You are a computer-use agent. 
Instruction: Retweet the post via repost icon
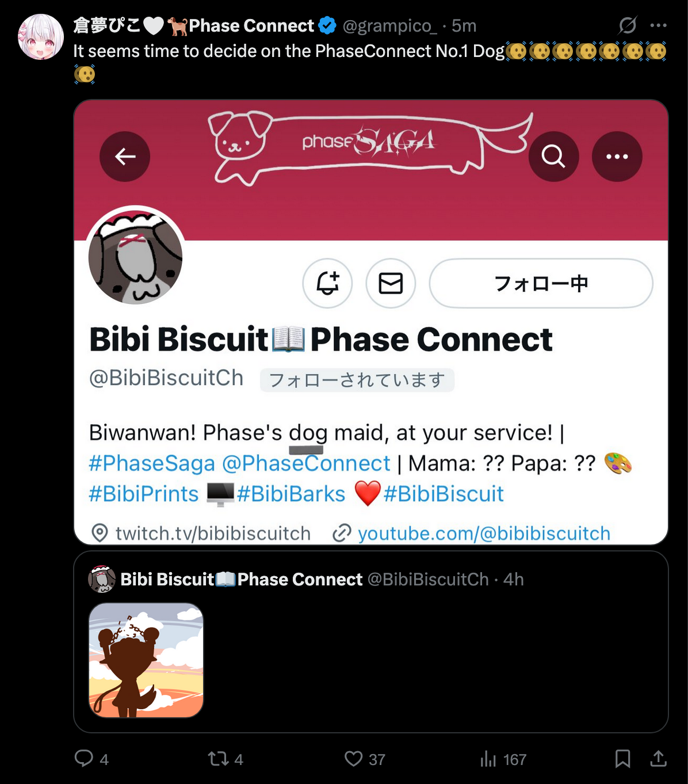coord(218,759)
